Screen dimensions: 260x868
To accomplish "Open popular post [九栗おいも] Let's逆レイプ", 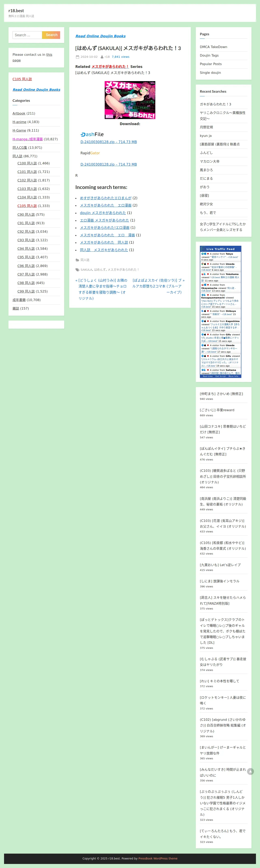I will tap(220, 565).
